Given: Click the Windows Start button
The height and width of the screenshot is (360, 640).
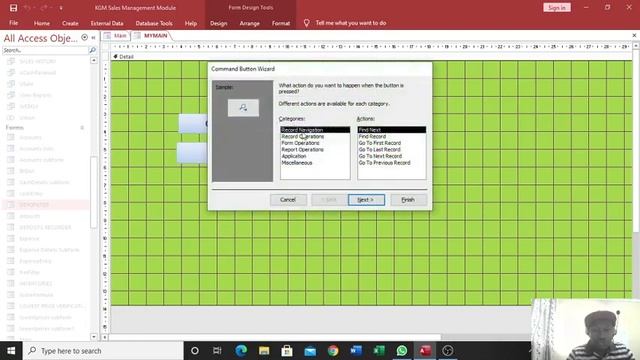Looking at the screenshot, I should (11, 351).
